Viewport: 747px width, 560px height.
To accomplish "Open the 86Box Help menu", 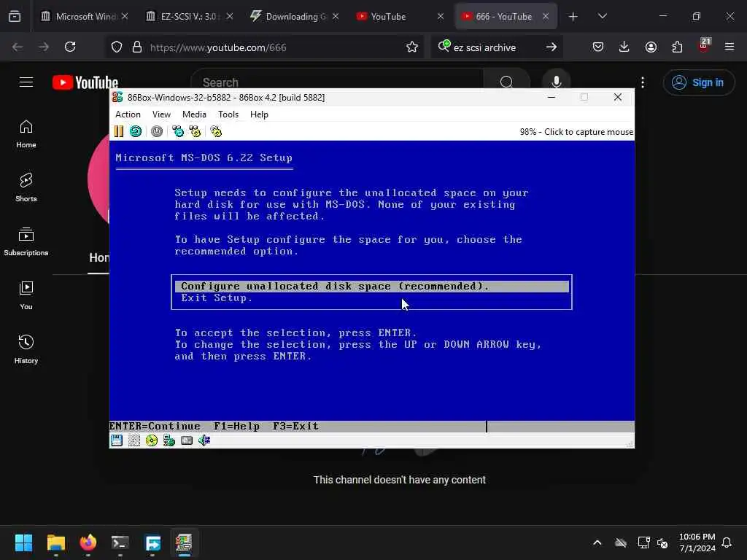I will coord(259,114).
